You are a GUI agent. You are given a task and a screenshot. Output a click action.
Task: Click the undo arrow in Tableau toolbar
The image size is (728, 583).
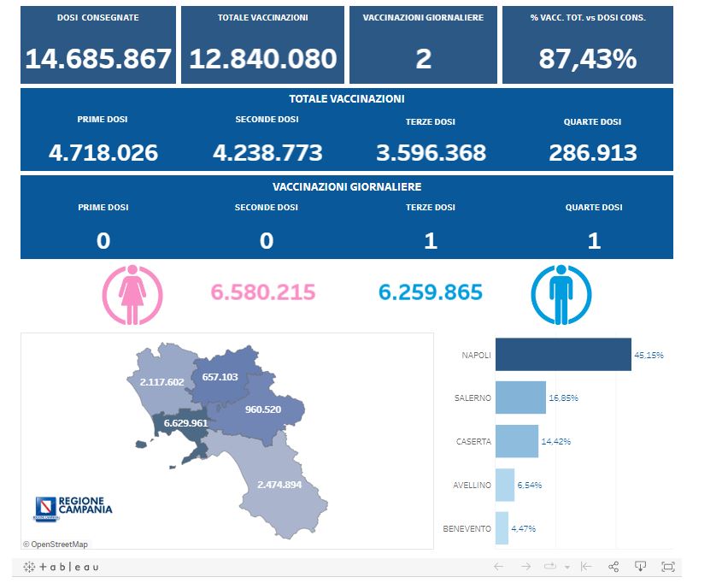point(499,567)
